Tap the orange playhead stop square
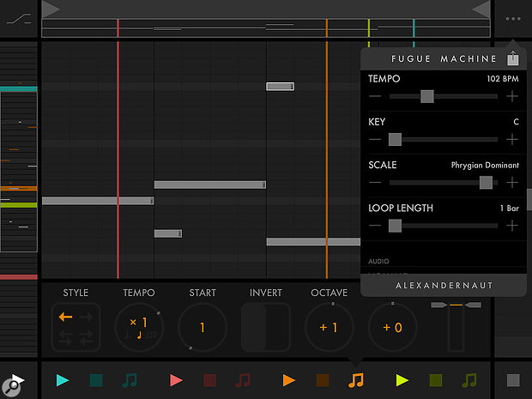 click(323, 380)
